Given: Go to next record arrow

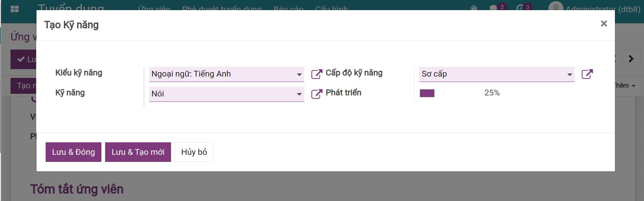Looking at the screenshot, I should tap(631, 59).
